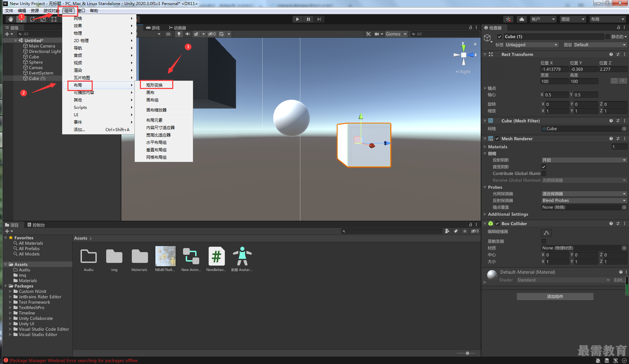Screen dimensions: 629x364
Task: Select Canvas Scaler menu entry
Action: 156,110
